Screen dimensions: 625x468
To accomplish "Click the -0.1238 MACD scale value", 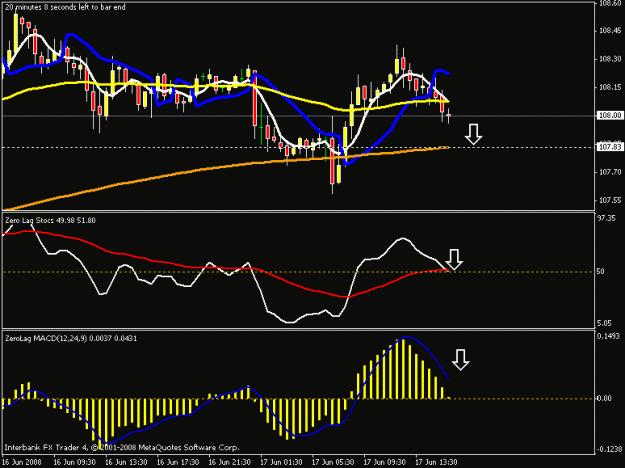I will (x=609, y=449).
